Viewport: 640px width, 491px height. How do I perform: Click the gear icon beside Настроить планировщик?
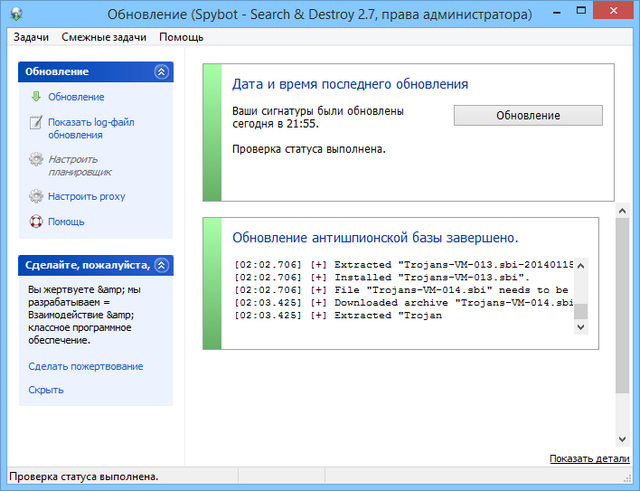click(36, 160)
